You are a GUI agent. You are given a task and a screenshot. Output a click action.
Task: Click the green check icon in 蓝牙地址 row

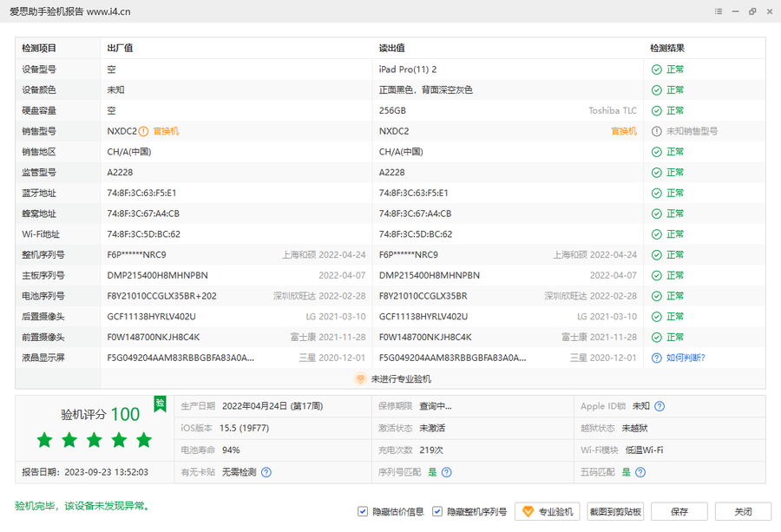(657, 194)
